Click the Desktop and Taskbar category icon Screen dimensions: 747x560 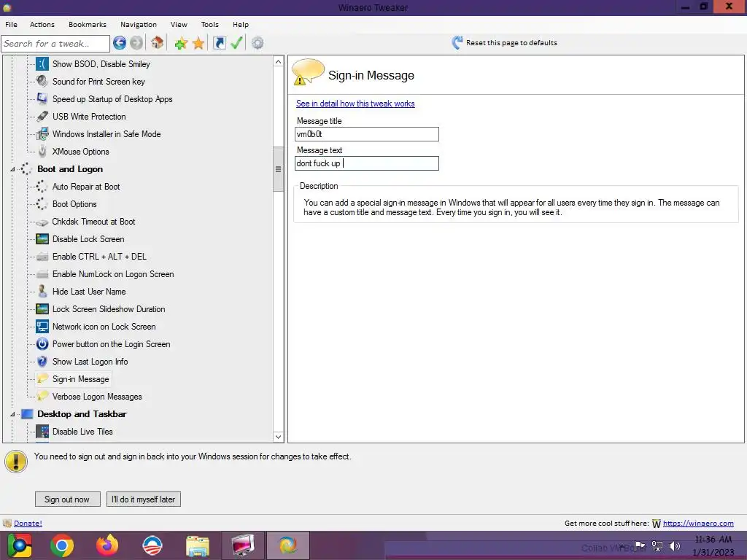tap(27, 414)
